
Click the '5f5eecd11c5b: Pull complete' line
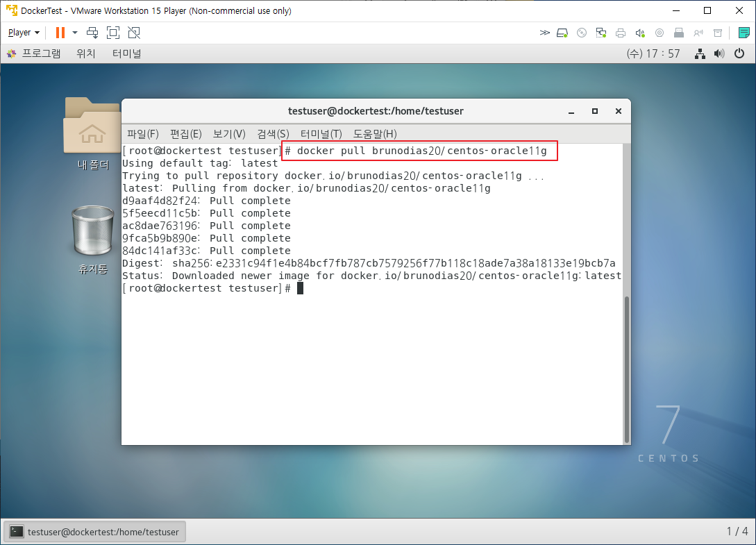(206, 213)
